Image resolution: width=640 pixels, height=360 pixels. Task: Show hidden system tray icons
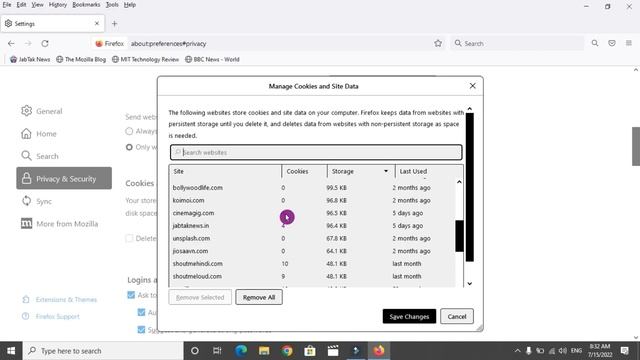coord(517,351)
